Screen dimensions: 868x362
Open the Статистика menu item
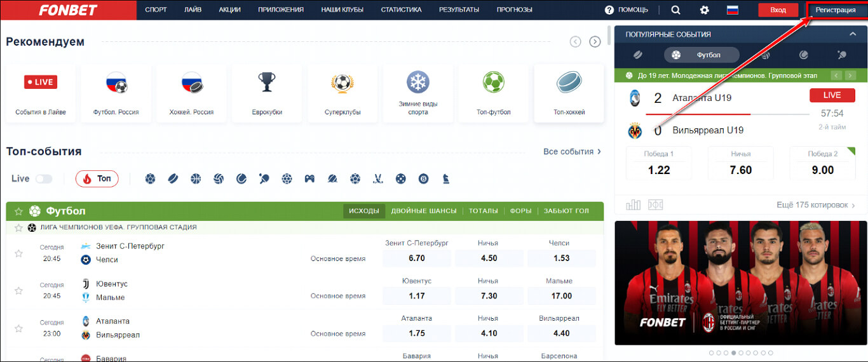[401, 10]
